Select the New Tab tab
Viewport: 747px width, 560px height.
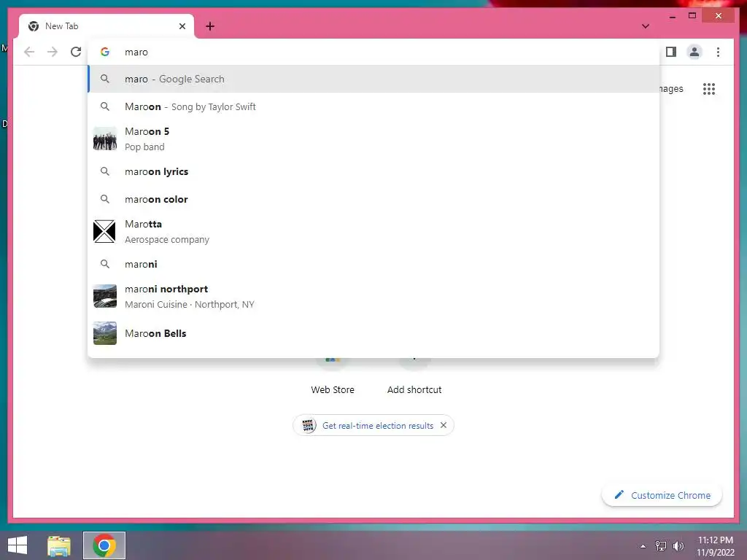(107, 26)
